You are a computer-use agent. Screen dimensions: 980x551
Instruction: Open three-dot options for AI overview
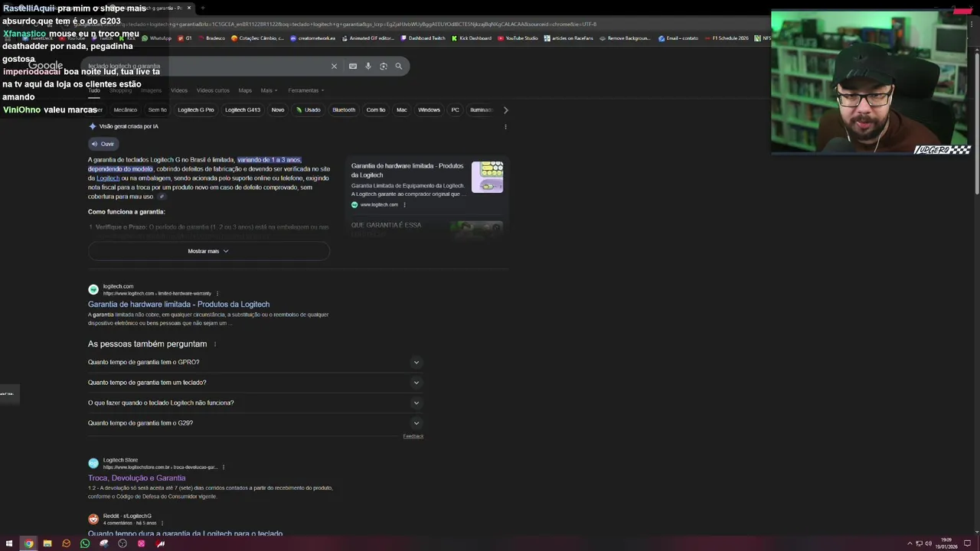[505, 126]
